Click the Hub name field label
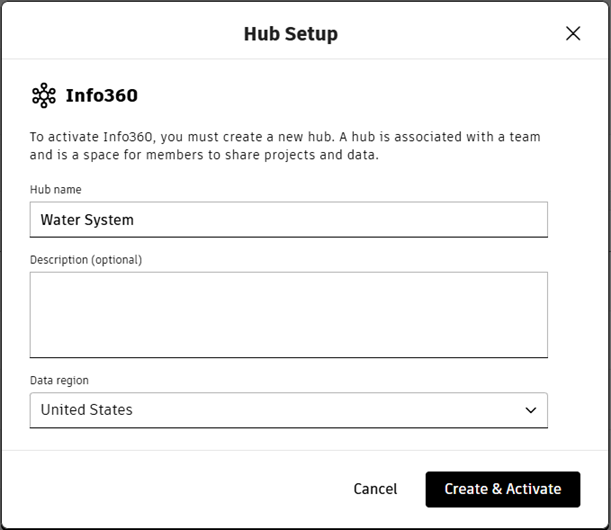The width and height of the screenshot is (611, 530). [56, 190]
